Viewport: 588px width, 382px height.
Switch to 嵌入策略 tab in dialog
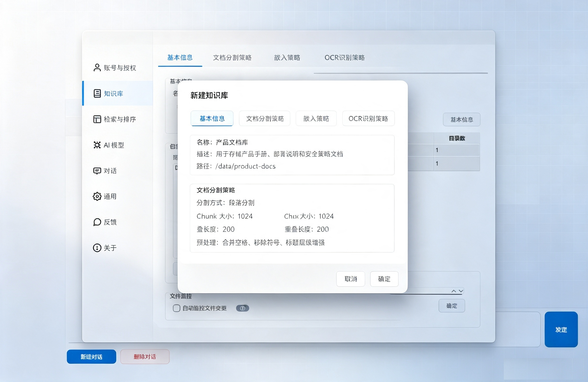coord(316,118)
